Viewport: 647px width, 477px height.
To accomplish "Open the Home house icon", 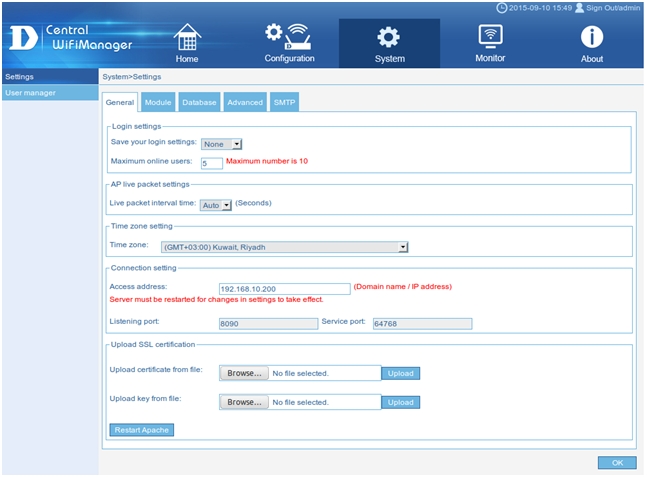I will (x=186, y=37).
